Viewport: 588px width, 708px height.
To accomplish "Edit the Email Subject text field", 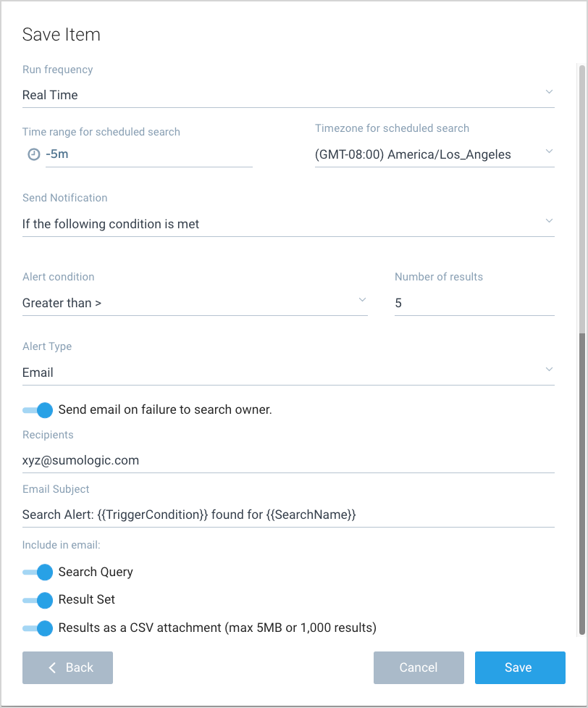I will coord(287,515).
